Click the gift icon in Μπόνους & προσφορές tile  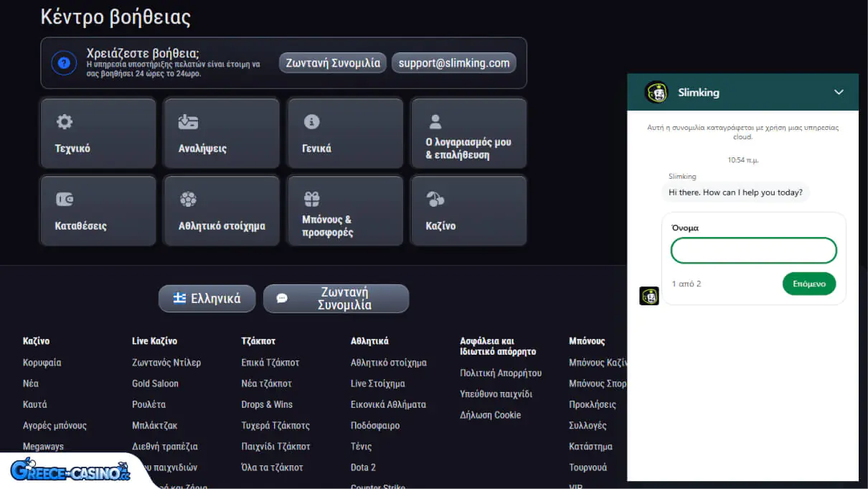tap(311, 199)
